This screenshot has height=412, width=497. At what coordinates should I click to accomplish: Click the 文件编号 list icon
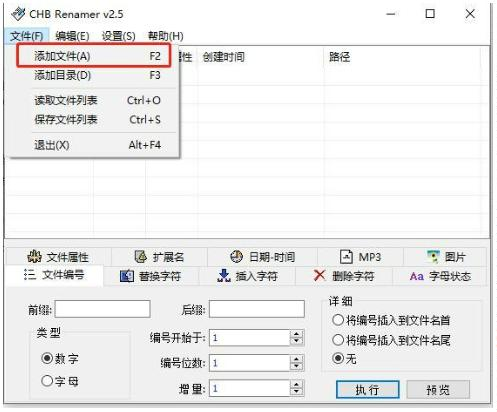30,275
